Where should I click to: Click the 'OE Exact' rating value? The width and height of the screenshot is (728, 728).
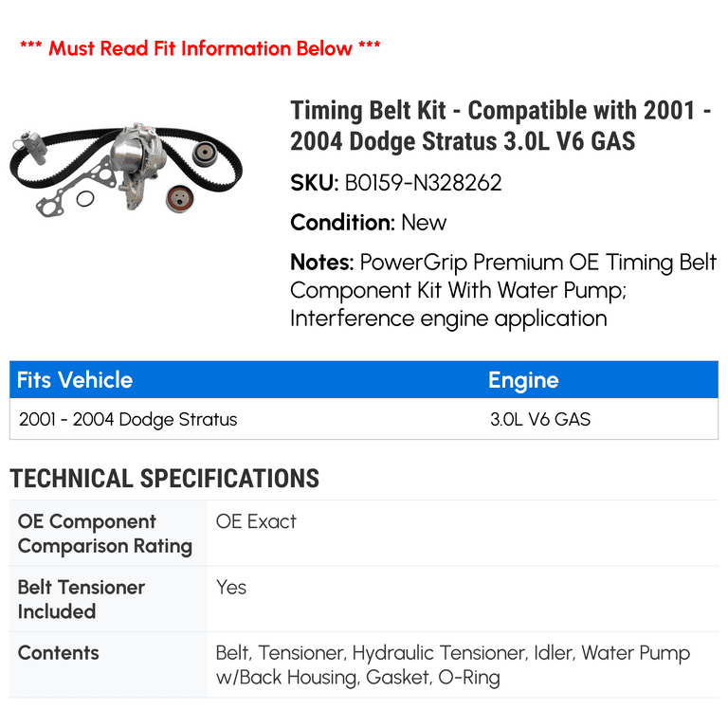point(256,521)
